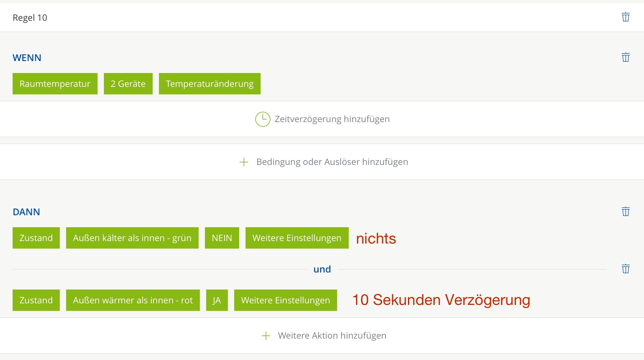The image size is (644, 360).
Task: Click plus icon to add Bedingung
Action: click(x=244, y=162)
